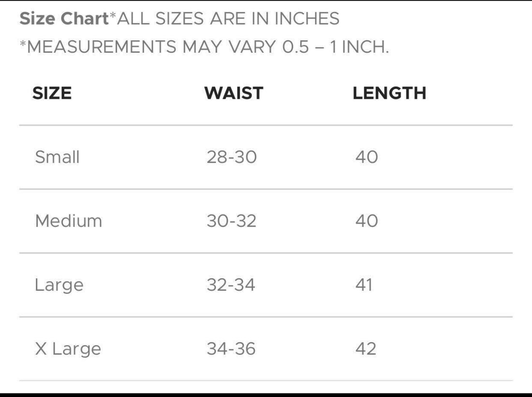Click the SIZE column header

click(x=52, y=93)
